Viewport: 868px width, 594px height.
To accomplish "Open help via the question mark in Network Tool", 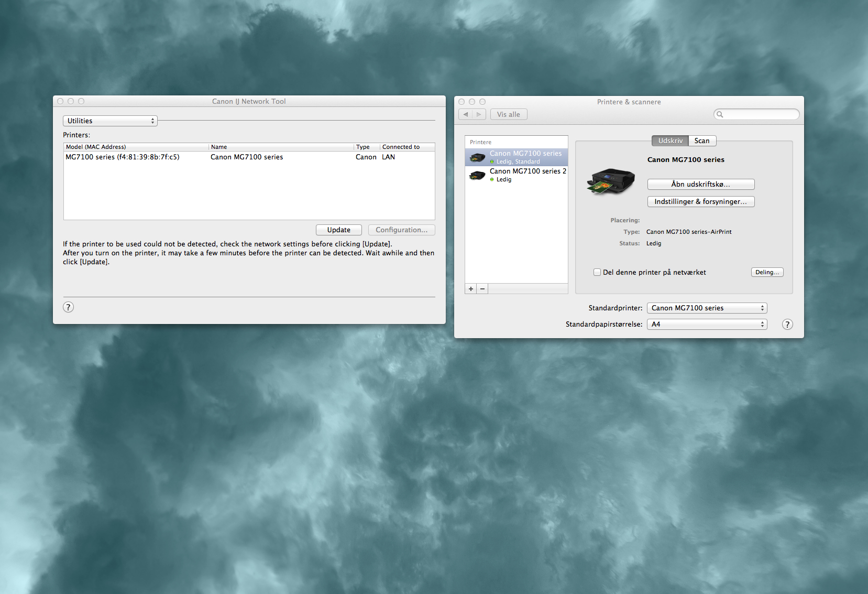I will (68, 307).
